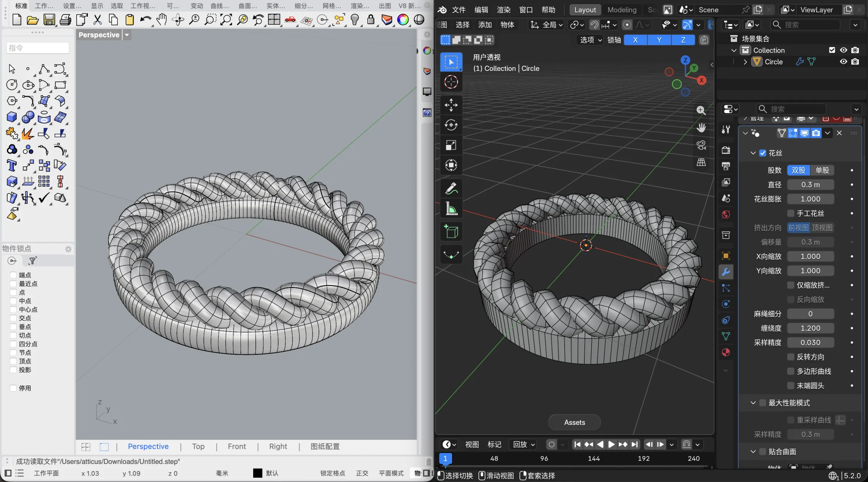Screen dimensions: 868x482
Task: Enable the 交点 object snap checkbox
Action: pyautogui.click(x=13, y=318)
